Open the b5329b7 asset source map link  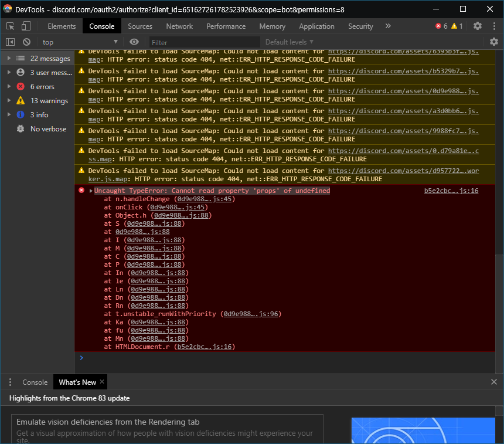[x=403, y=71]
